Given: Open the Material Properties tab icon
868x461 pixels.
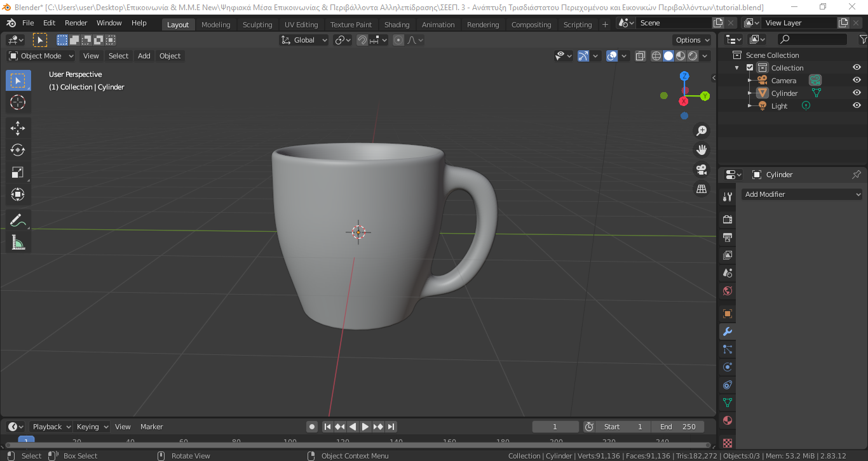Looking at the screenshot, I should pos(728,420).
